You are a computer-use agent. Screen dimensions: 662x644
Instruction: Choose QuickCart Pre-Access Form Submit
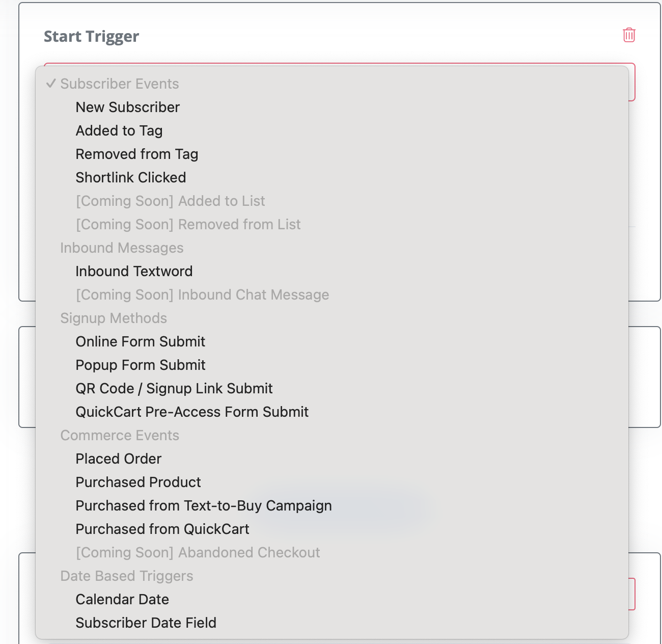tap(192, 412)
